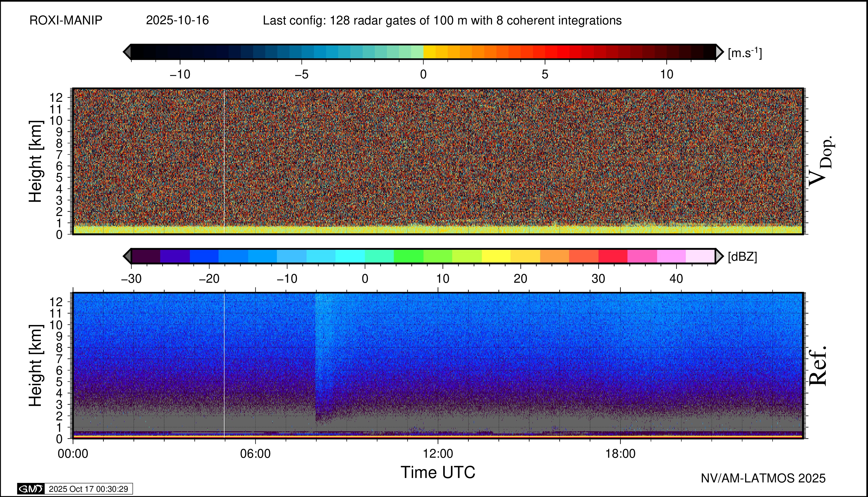Click the [m.s-1] unit label
The width and height of the screenshot is (868, 497).
pyautogui.click(x=745, y=53)
